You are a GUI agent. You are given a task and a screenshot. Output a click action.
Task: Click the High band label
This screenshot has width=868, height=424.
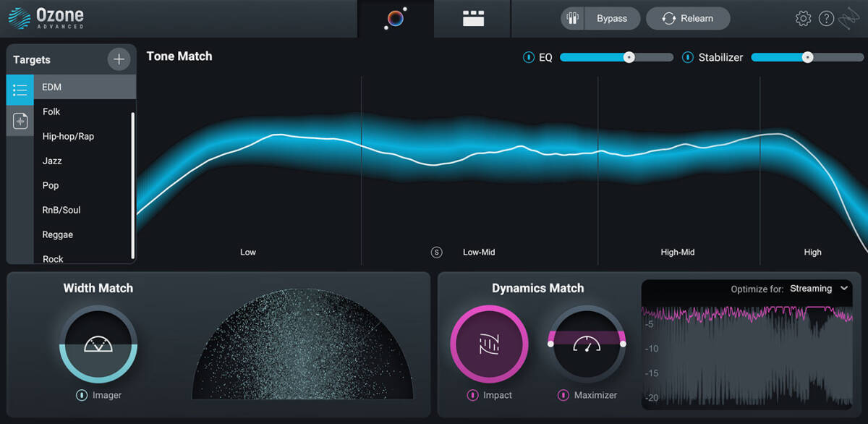coord(812,253)
